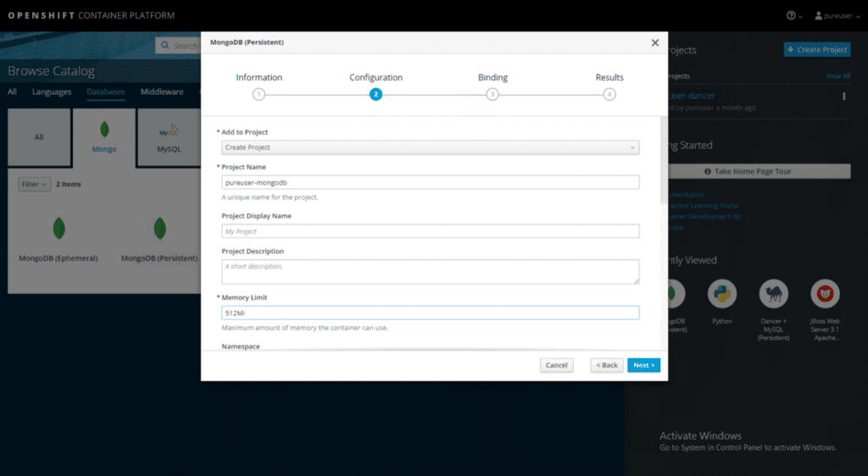Click the Project Description text area
The height and width of the screenshot is (476, 868).
coord(430,271)
